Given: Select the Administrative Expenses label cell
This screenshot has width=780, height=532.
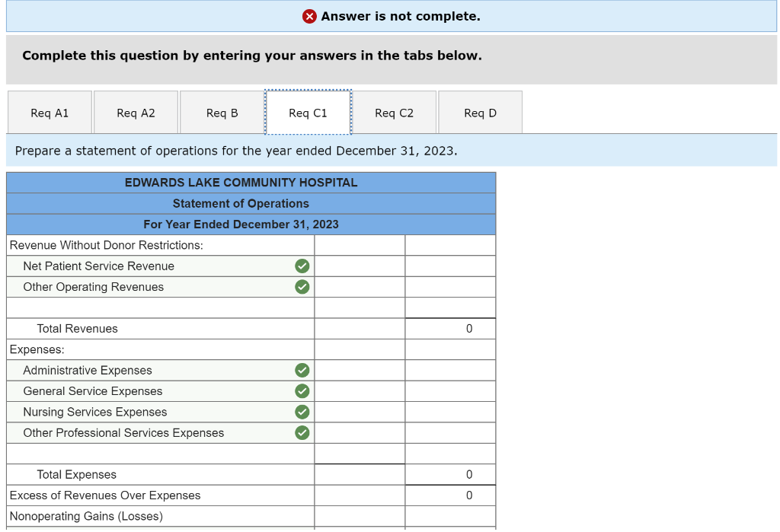Looking at the screenshot, I should click(161, 371).
